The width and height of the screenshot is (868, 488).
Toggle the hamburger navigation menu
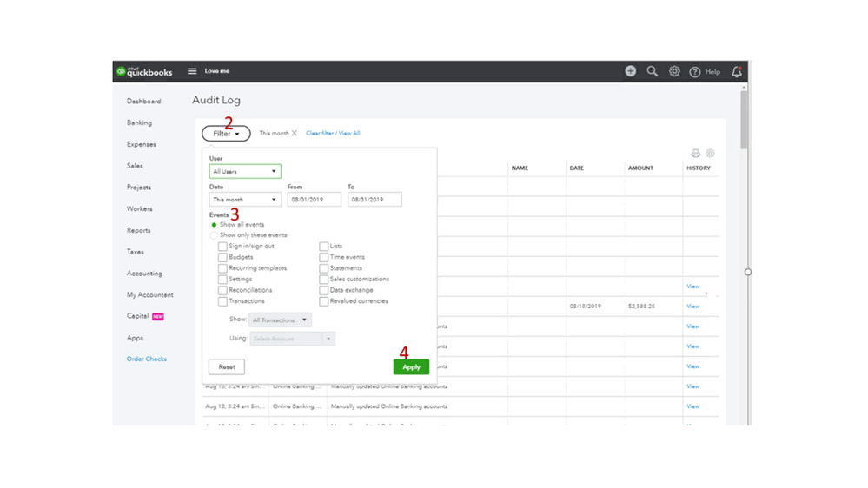[x=192, y=71]
